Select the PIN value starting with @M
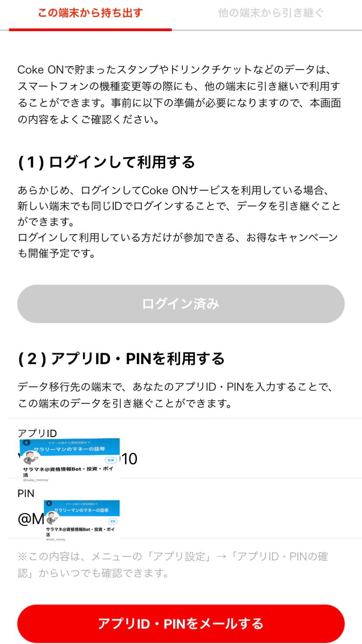 point(31,519)
